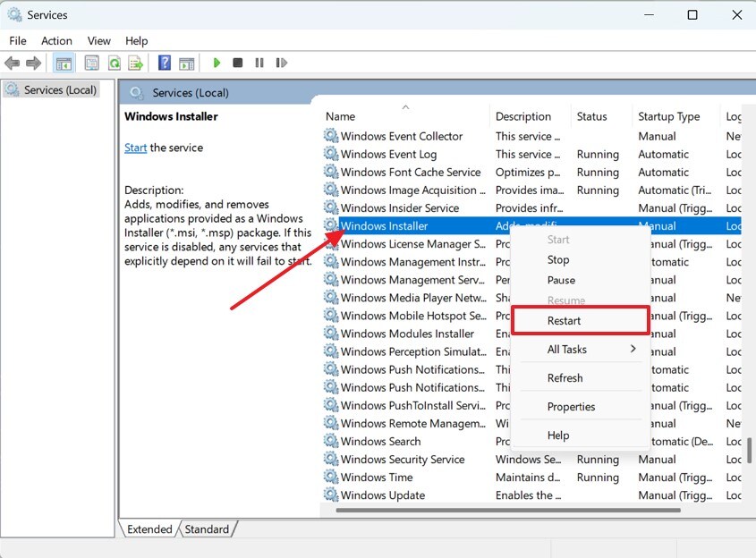Open the File menu
Image resolution: width=756 pixels, height=558 pixels.
tap(18, 41)
